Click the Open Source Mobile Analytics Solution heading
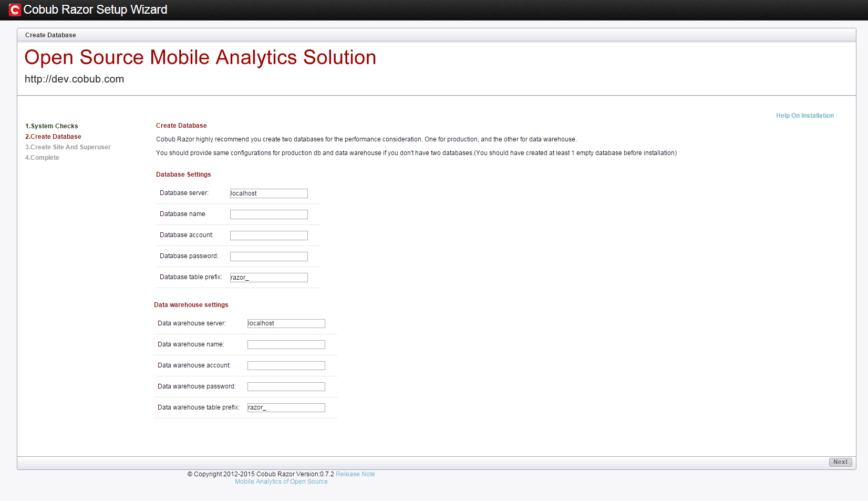 (x=200, y=57)
